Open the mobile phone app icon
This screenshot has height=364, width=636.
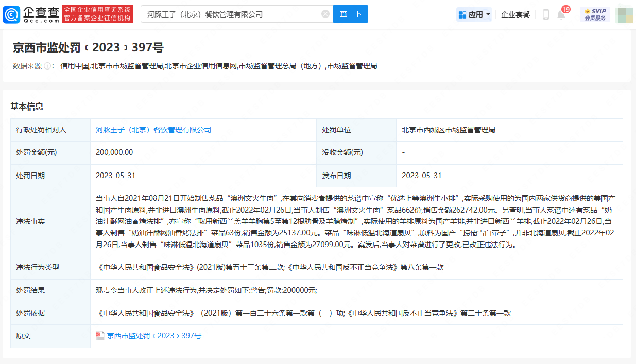(546, 14)
